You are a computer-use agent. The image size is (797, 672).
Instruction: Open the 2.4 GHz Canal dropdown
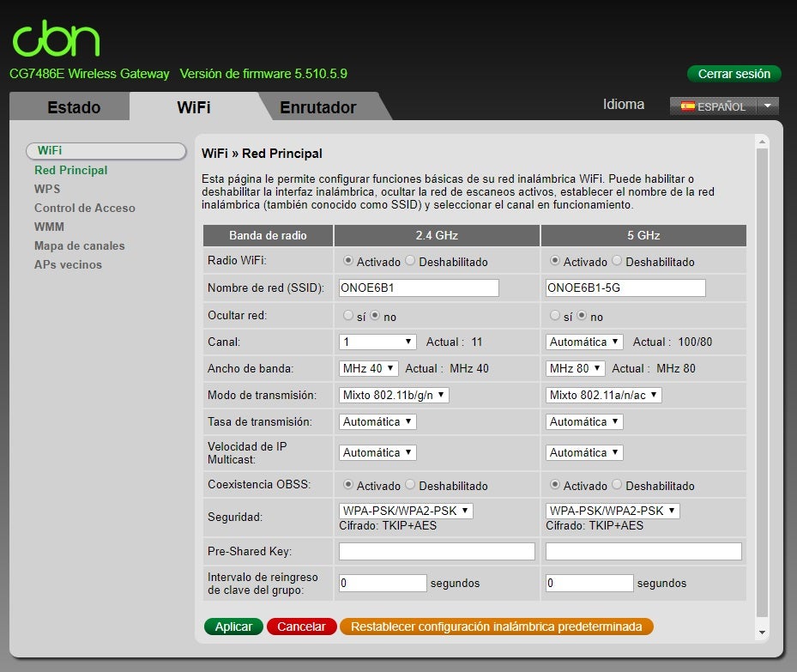[377, 342]
